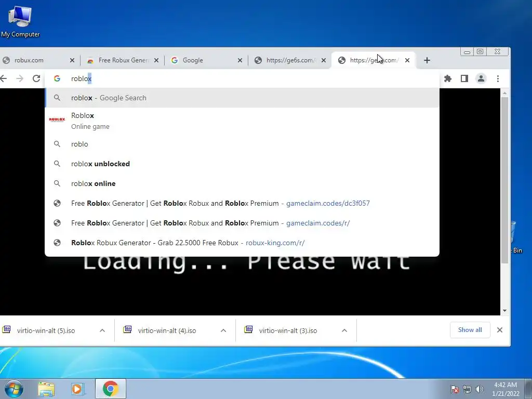Click Show all downloads button
The width and height of the screenshot is (532, 399).
[470, 330]
